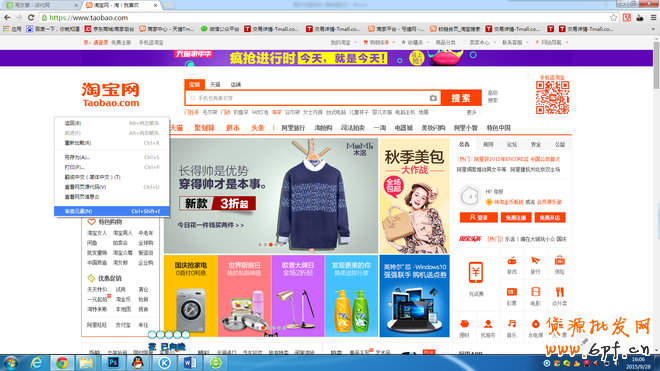
Task: Choose 打印 from the context menu
Action: (x=112, y=167)
